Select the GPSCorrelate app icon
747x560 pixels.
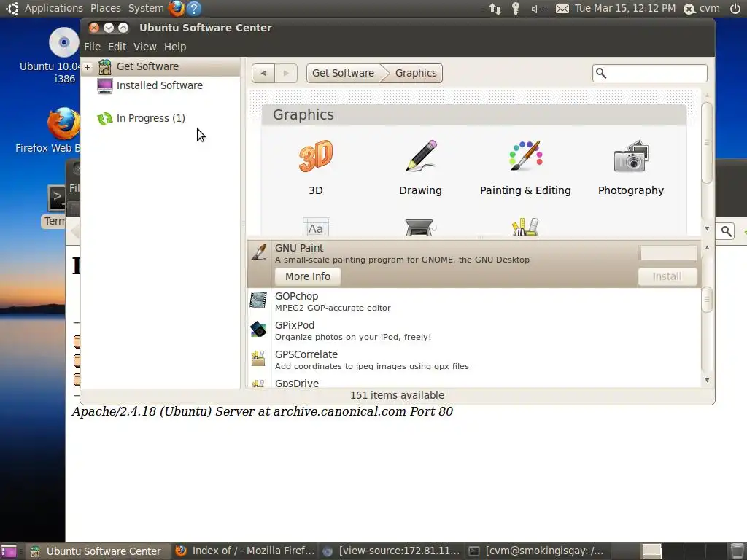point(258,358)
